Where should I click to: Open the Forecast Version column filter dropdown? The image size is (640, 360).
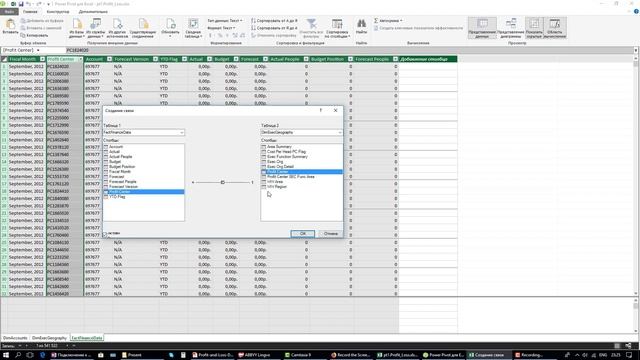pyautogui.click(x=155, y=59)
